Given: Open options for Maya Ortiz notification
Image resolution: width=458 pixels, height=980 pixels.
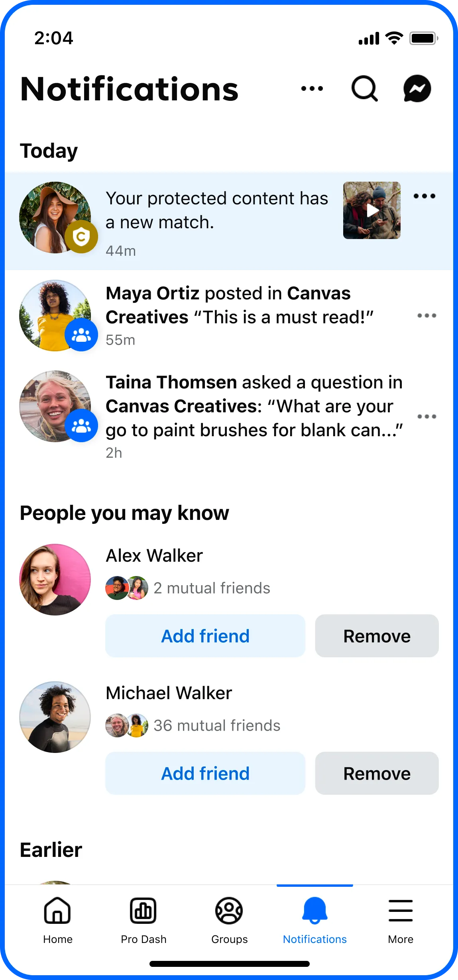Looking at the screenshot, I should click(x=427, y=316).
